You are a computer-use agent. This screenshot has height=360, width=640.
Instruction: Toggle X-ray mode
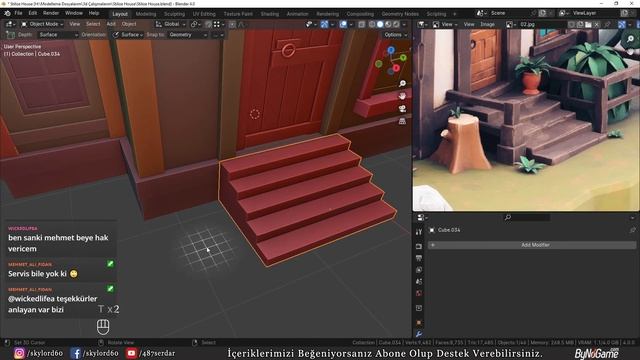pyautogui.click(x=362, y=24)
